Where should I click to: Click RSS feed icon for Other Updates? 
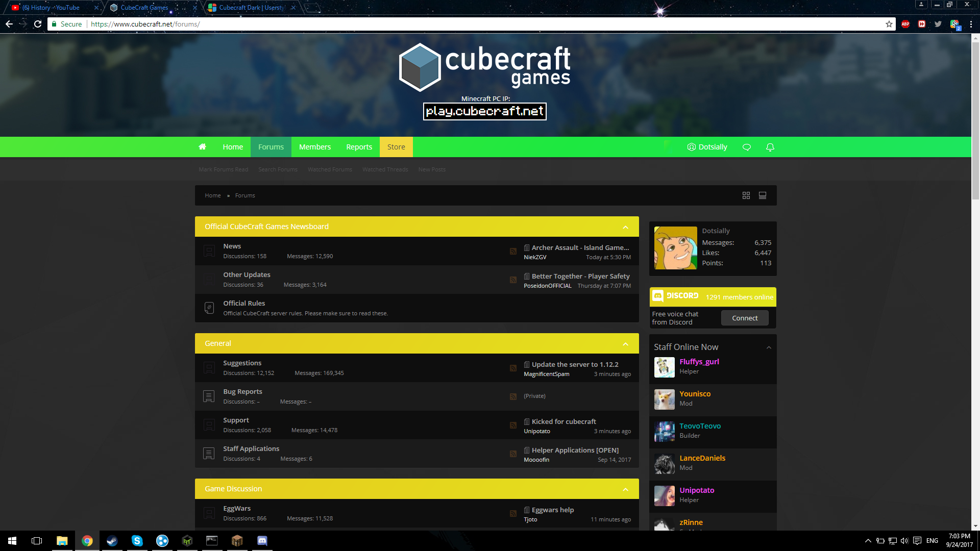pyautogui.click(x=513, y=280)
